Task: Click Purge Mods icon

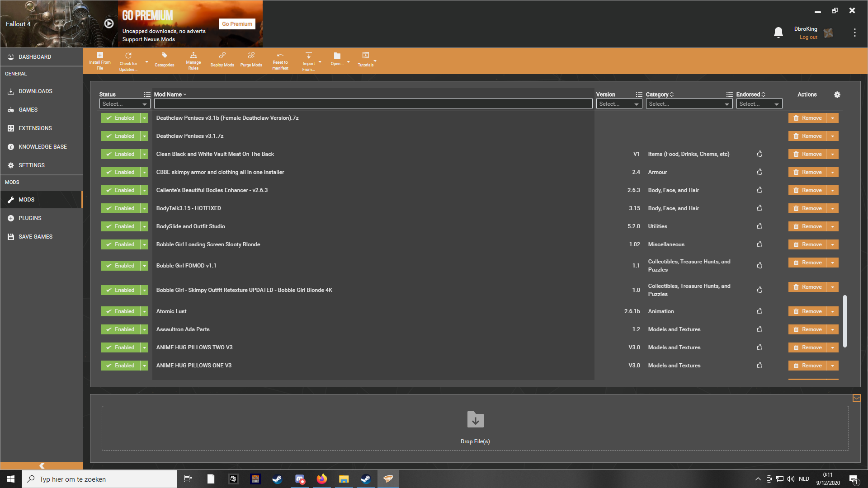Action: [x=251, y=56]
